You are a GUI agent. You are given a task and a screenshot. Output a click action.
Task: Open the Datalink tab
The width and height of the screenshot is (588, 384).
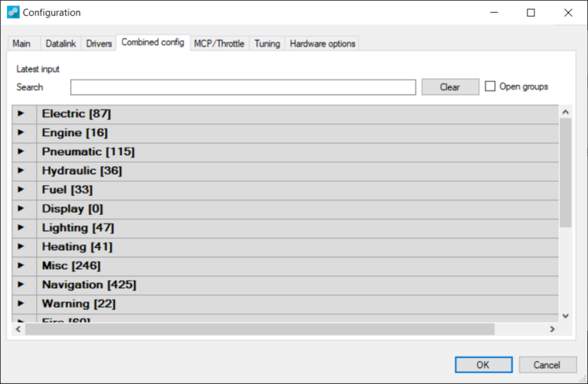60,44
